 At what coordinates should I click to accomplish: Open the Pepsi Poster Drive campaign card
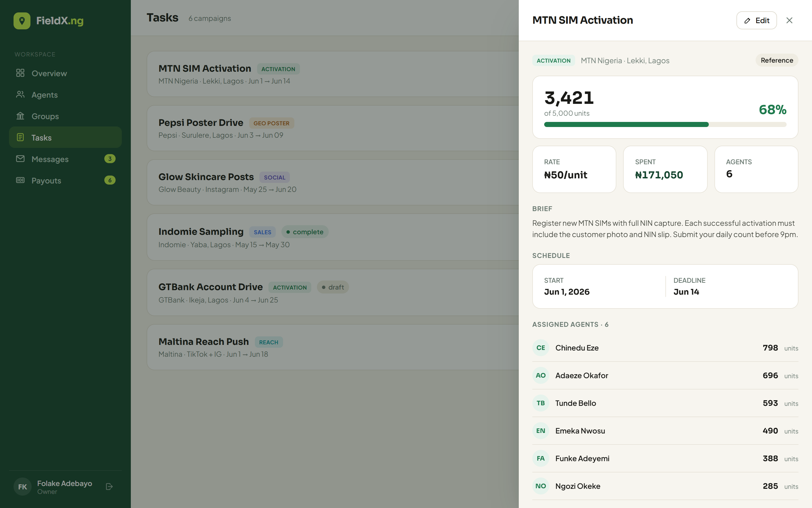pyautogui.click(x=332, y=128)
